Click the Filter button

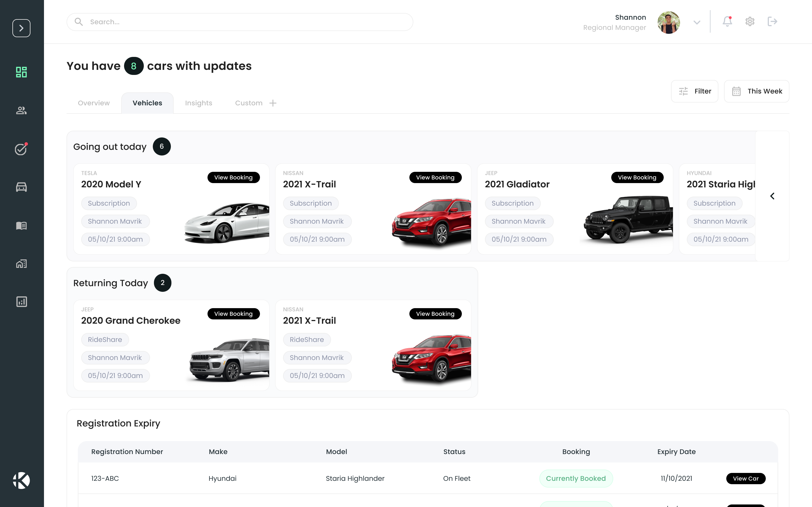pyautogui.click(x=694, y=91)
